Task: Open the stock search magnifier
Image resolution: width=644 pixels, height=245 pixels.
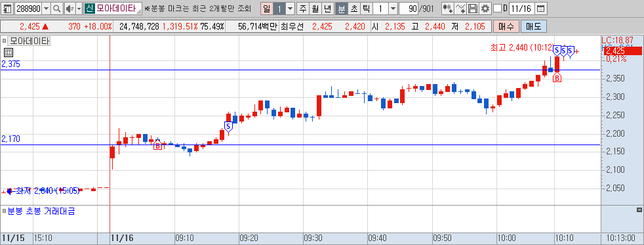Action: pyautogui.click(x=57, y=9)
